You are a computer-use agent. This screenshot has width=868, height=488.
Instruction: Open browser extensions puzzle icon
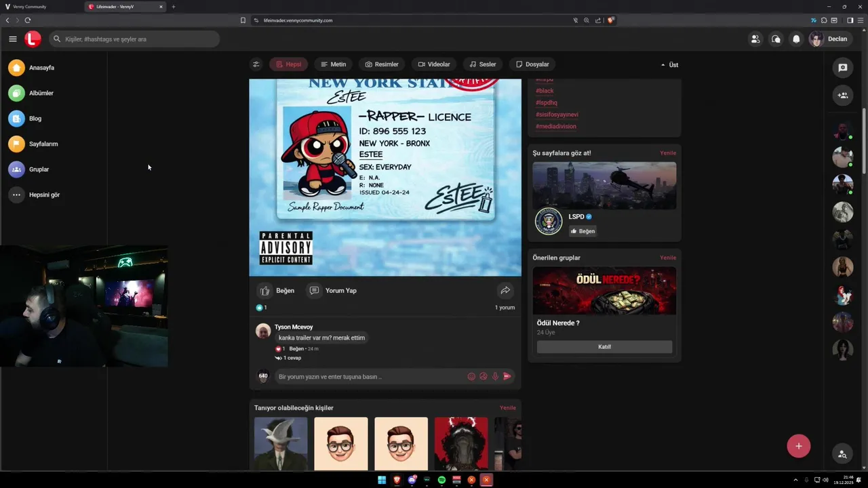coord(824,20)
